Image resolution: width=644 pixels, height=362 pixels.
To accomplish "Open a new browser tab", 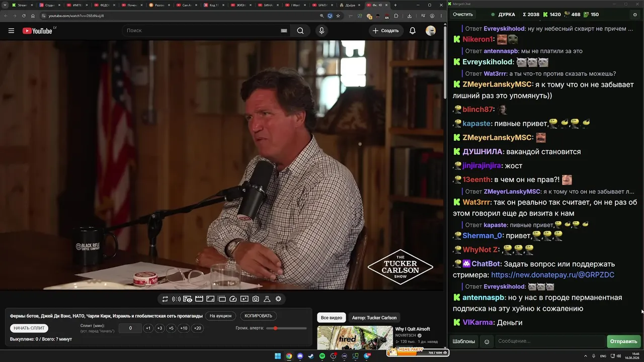I will [x=395, y=5].
